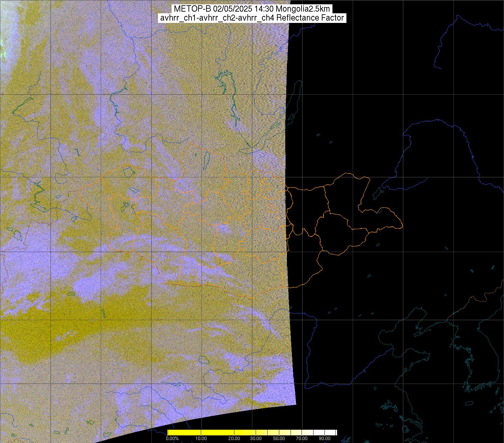Viewport: 504px width, 443px height.
Task: Click the white segment of the reflectance colorbar
Action: 330,432
